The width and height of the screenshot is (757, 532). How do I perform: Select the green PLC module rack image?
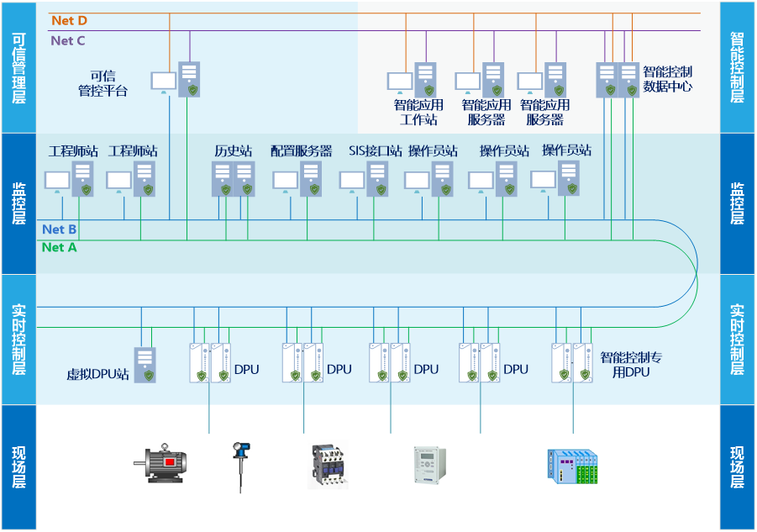pyautogui.click(x=574, y=467)
